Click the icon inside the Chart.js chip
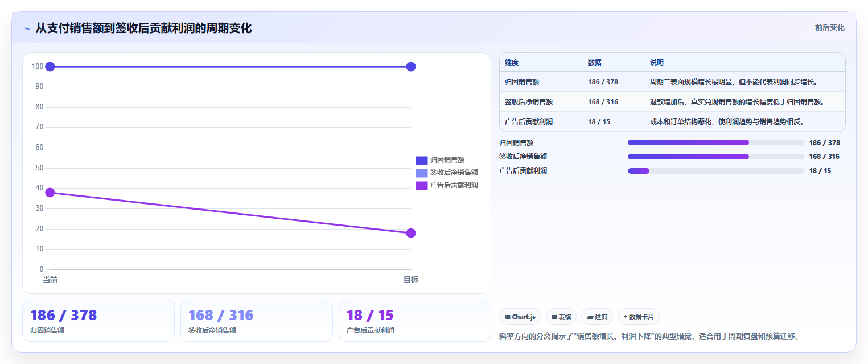The width and height of the screenshot is (868, 364). [x=508, y=317]
